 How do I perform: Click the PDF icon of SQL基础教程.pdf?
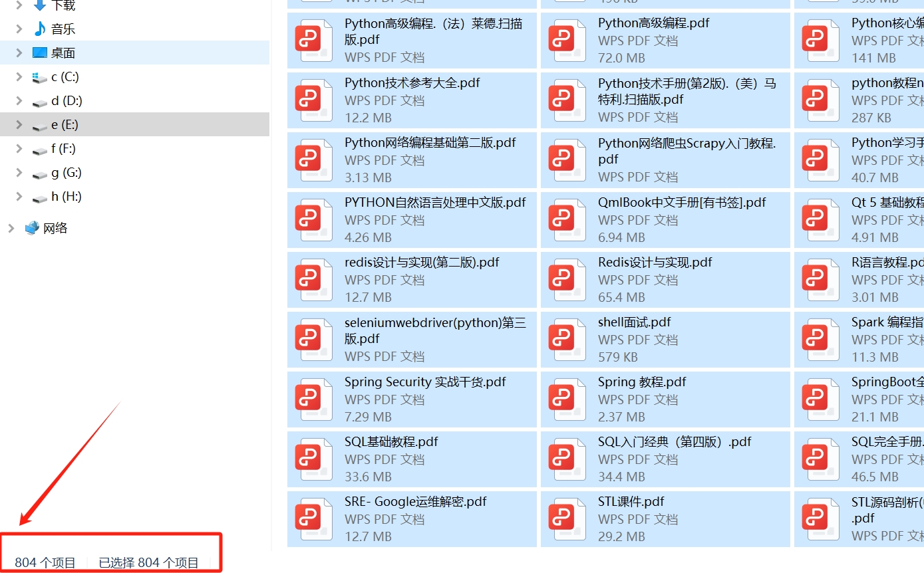pyautogui.click(x=313, y=459)
